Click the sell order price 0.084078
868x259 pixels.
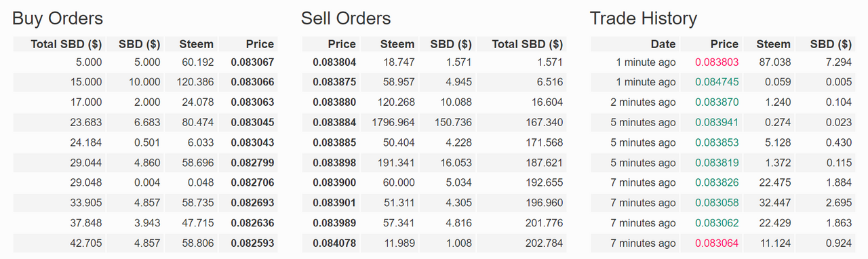point(334,243)
